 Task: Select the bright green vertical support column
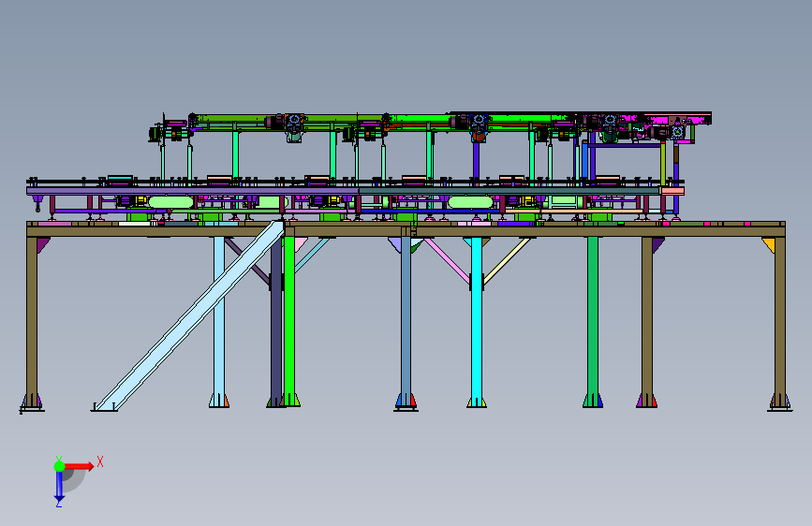[x=289, y=321]
